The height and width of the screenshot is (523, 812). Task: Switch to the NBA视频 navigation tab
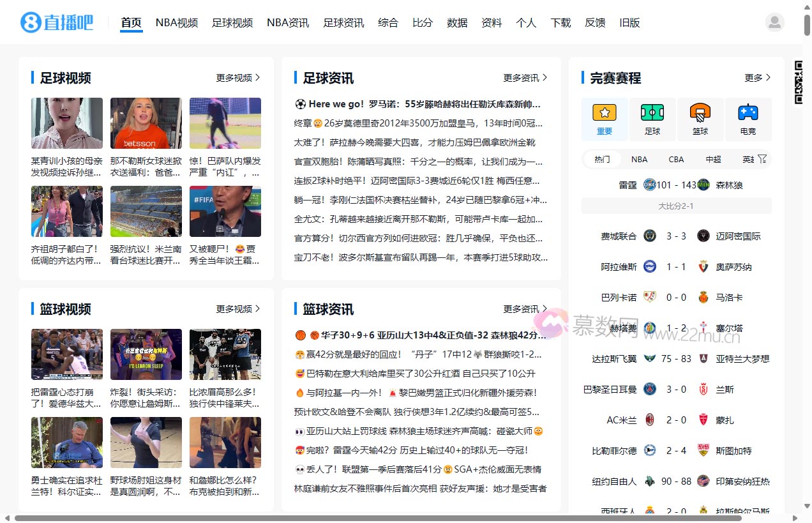(176, 22)
